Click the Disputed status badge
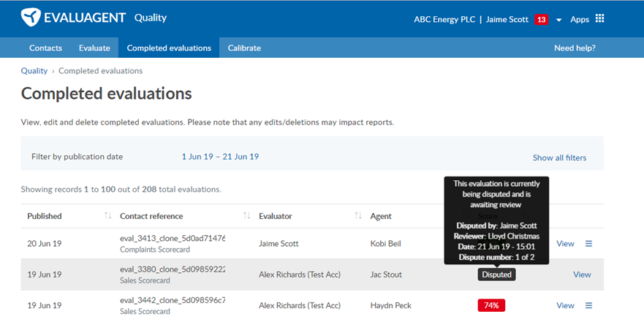The image size is (644, 317). (496, 275)
